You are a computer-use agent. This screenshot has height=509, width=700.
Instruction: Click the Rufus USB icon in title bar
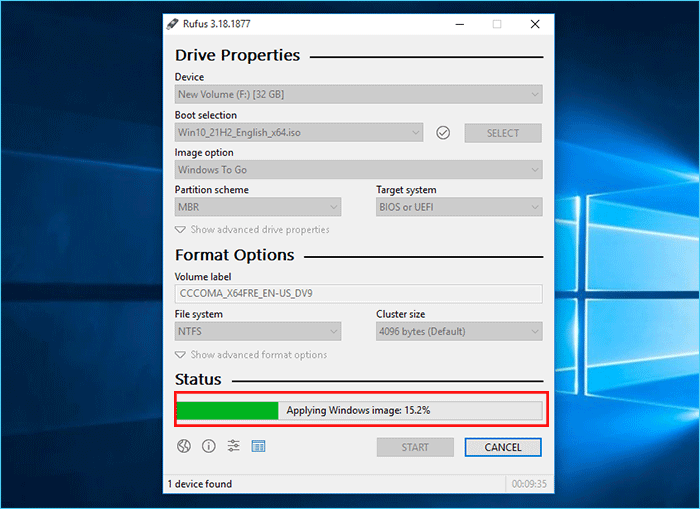[x=172, y=24]
